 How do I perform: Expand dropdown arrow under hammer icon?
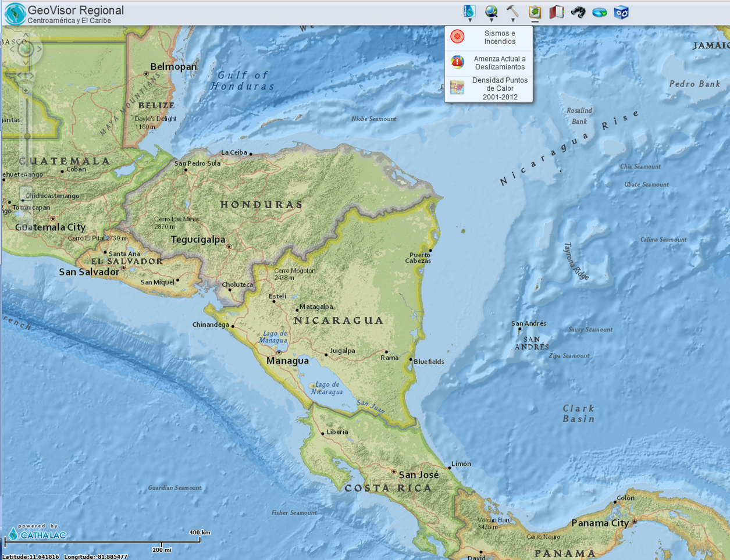click(513, 21)
